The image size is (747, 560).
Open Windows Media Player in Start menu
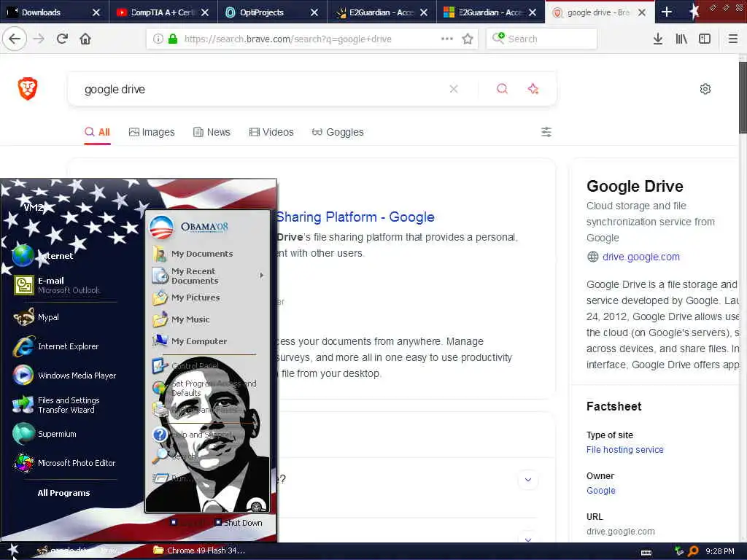click(64, 376)
